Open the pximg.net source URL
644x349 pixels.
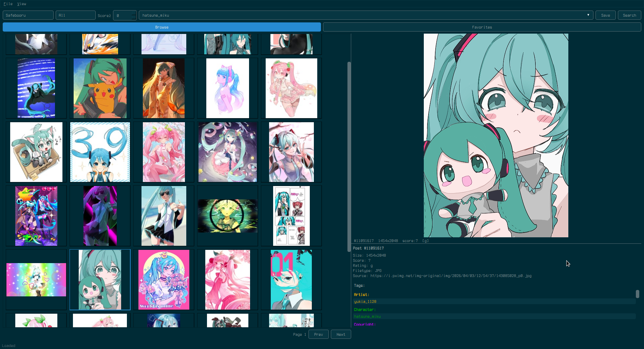(x=451, y=276)
